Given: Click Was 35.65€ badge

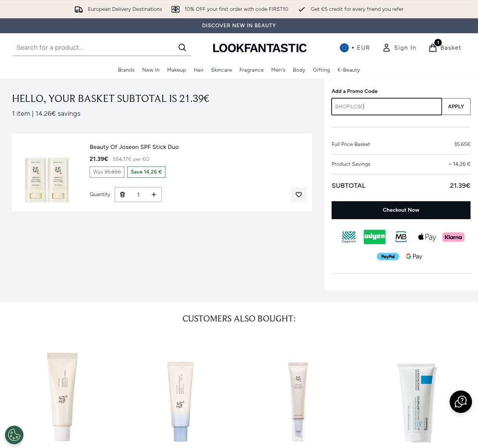Looking at the screenshot, I should coord(107,172).
